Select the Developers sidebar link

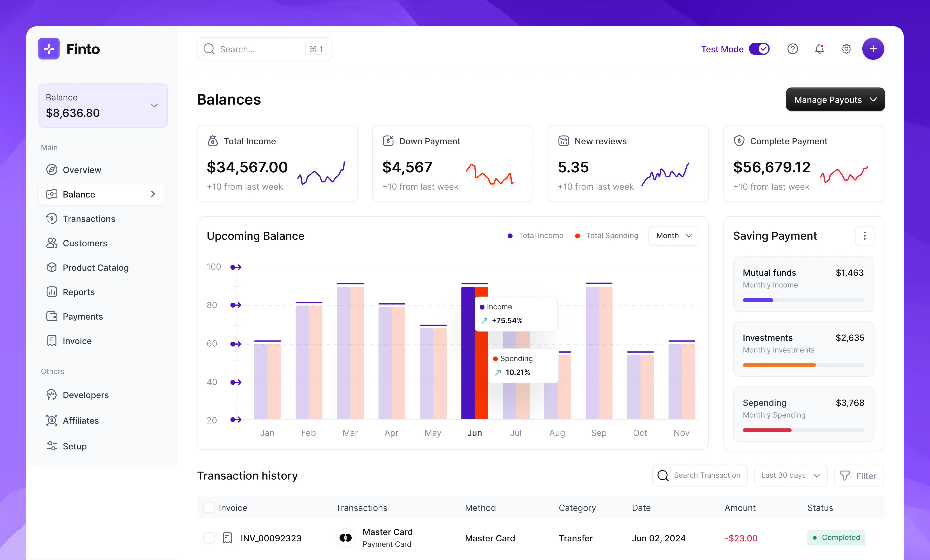pos(85,395)
